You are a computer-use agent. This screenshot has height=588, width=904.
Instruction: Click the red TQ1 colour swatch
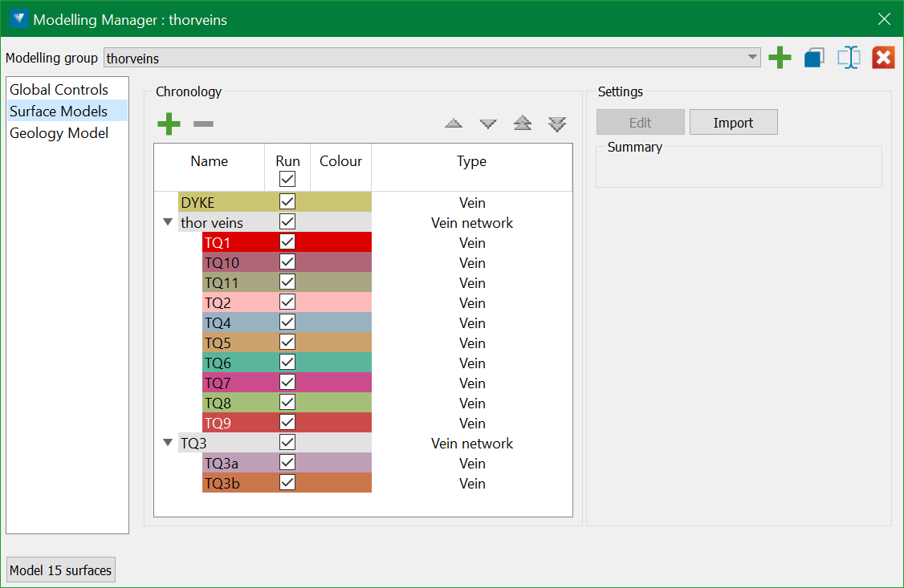point(340,242)
